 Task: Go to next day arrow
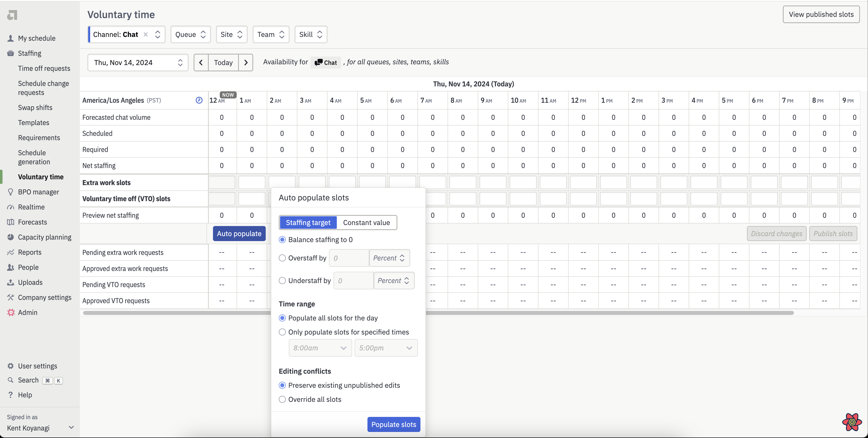246,62
